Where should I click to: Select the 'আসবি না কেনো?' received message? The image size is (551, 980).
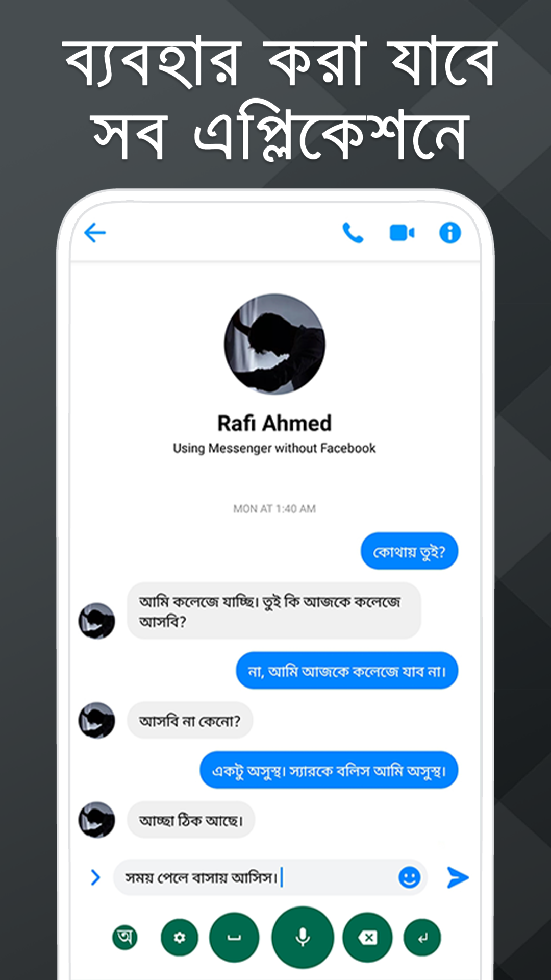190,720
